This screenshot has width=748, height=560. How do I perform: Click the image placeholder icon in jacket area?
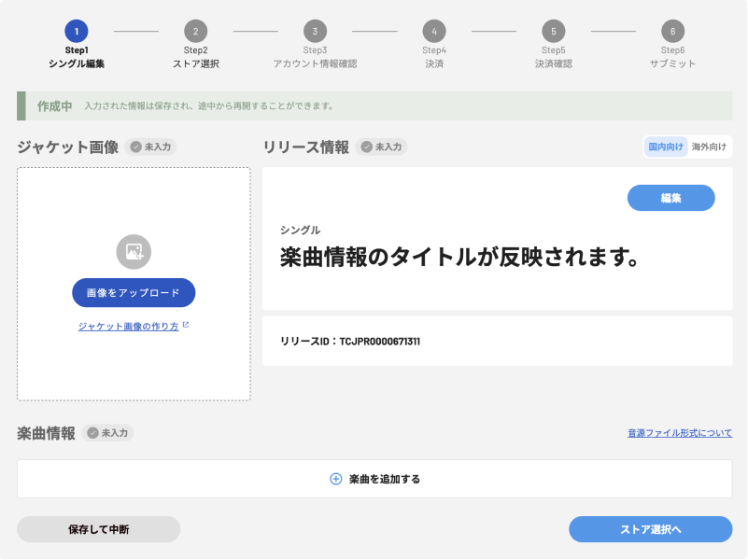pyautogui.click(x=134, y=251)
